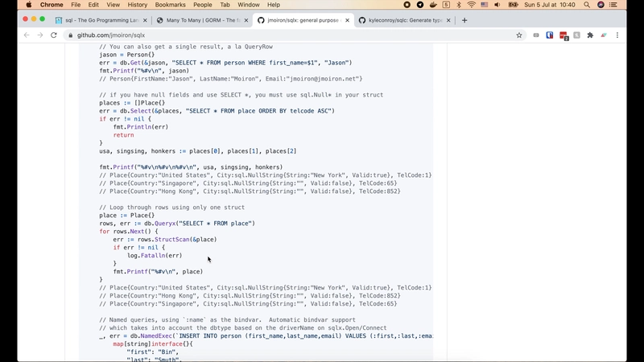Close the jmoiron/sqlx tab
The image size is (644, 362).
[347, 20]
